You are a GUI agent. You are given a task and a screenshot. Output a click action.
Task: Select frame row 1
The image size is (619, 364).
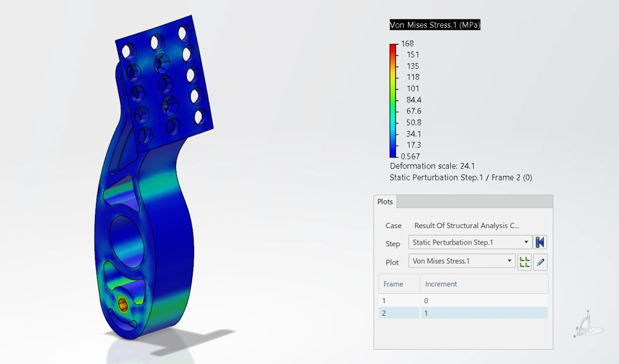point(463,300)
